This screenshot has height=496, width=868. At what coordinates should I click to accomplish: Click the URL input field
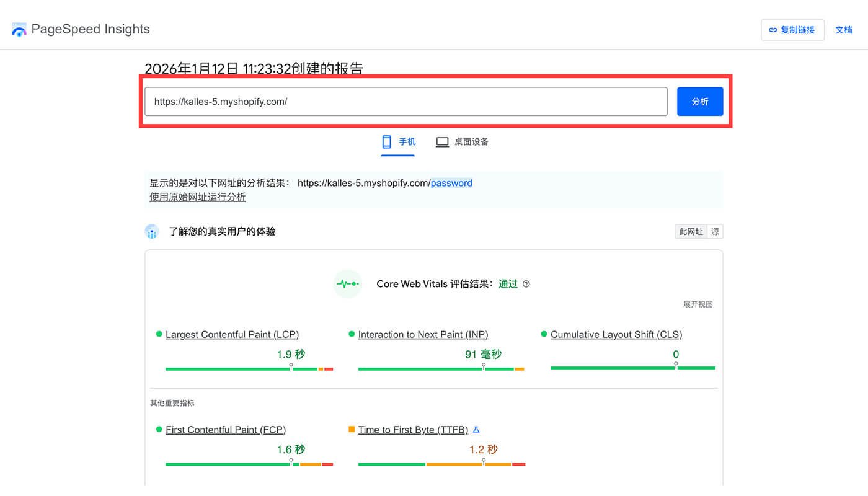point(405,102)
